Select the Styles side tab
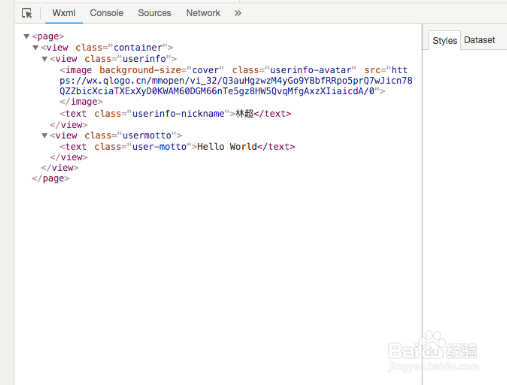Image resolution: width=507 pixels, height=385 pixels. [x=444, y=40]
